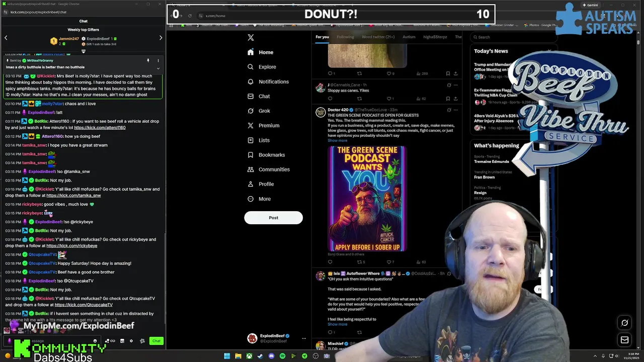Viewport: 644px width, 362px height.
Task: Open more options on Doctor 420 post
Action: click(x=456, y=110)
